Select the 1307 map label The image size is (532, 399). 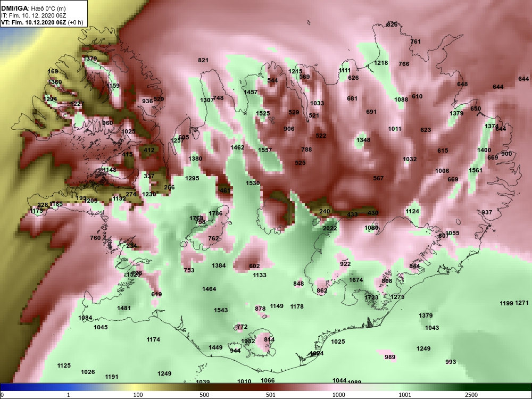tap(206, 100)
